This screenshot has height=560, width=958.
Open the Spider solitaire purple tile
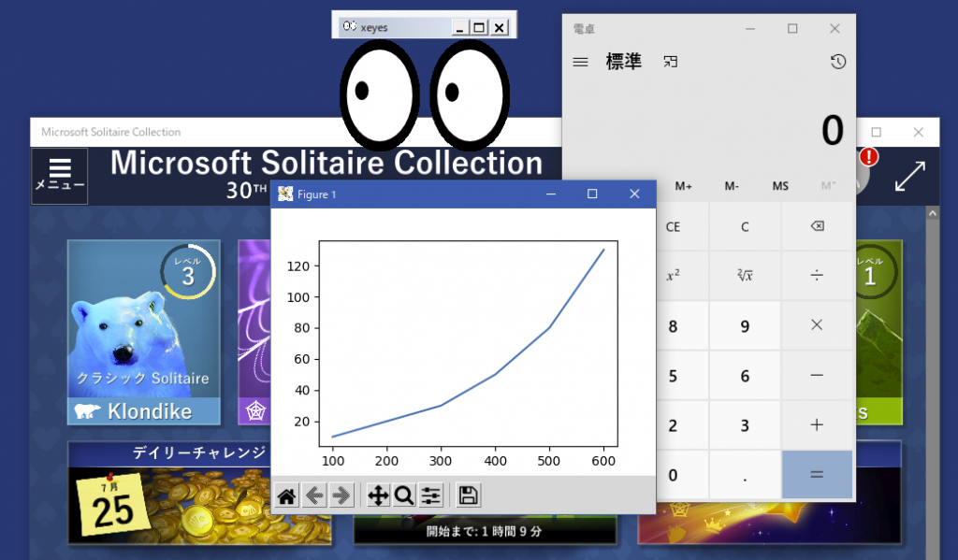(x=254, y=332)
